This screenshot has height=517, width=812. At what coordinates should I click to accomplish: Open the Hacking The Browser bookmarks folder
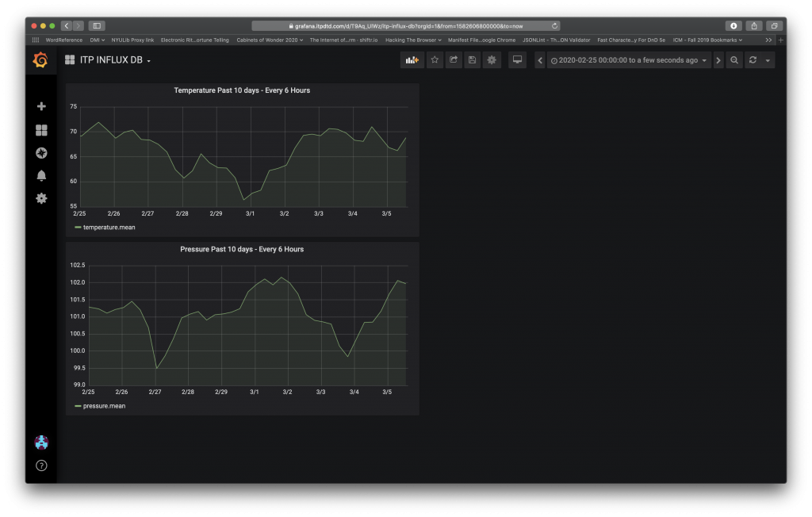tap(413, 40)
